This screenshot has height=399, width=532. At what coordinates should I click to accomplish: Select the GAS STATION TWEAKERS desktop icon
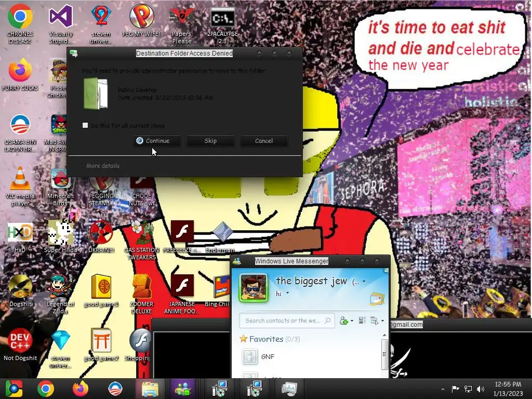[x=141, y=240]
